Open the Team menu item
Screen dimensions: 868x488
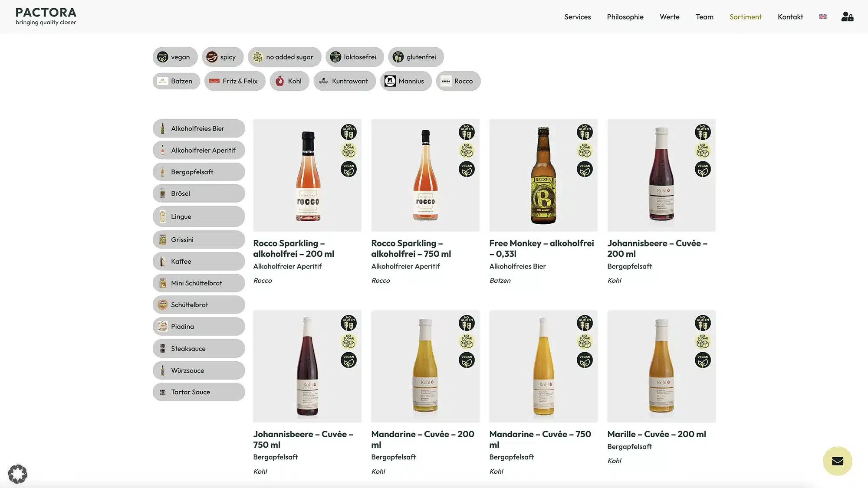pos(704,16)
